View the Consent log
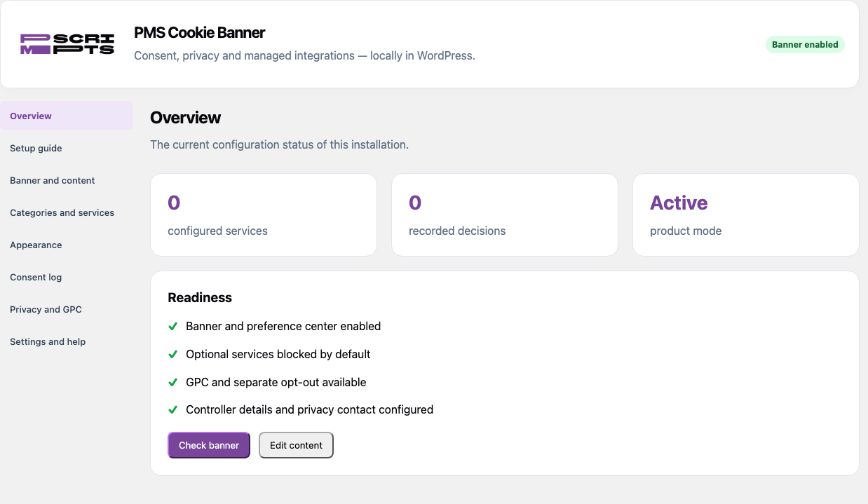This screenshot has height=504, width=868. pos(67,277)
